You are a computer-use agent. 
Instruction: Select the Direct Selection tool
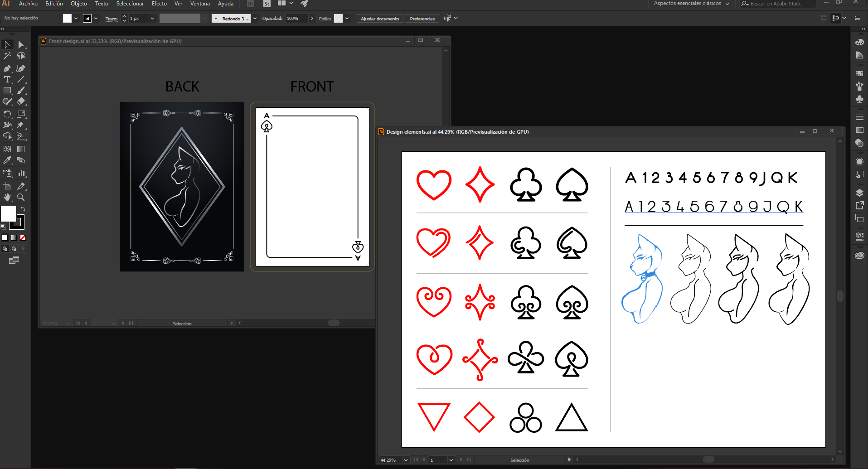21,44
